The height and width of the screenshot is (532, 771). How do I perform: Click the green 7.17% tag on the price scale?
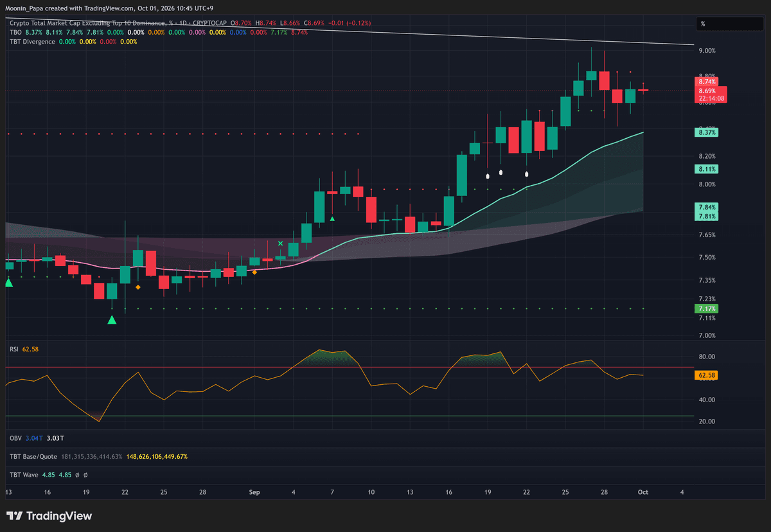[707, 309]
